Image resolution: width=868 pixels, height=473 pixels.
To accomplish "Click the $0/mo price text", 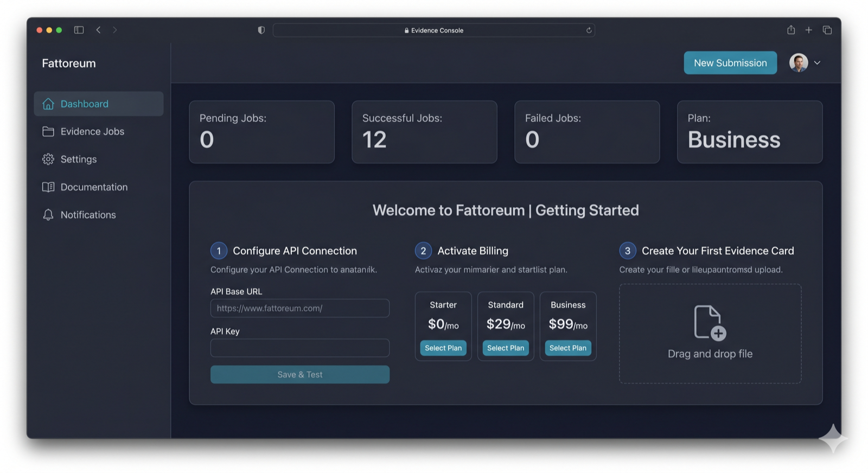I will (443, 324).
